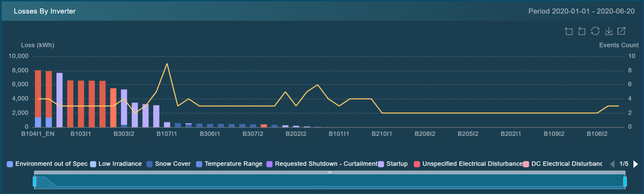Image resolution: width=644 pixels, height=194 pixels.
Task: Hide Unspecified Electrical Disturbance series
Action: pyautogui.click(x=468, y=164)
